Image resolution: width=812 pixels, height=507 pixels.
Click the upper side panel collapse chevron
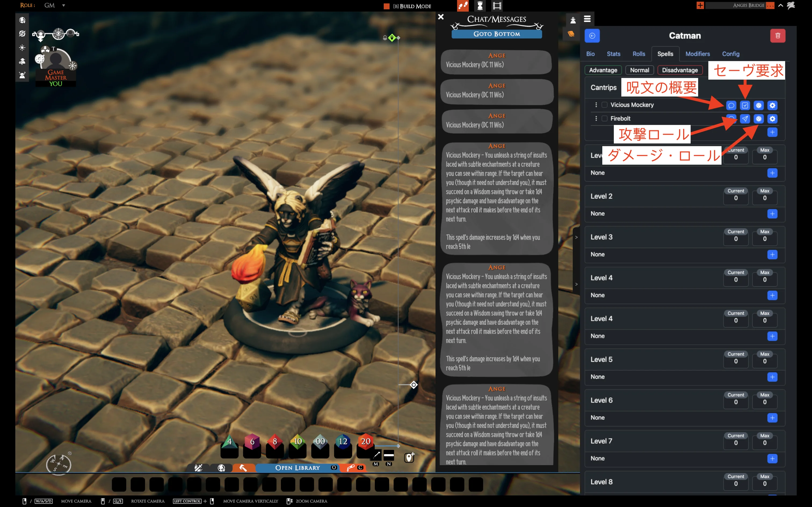click(576, 237)
